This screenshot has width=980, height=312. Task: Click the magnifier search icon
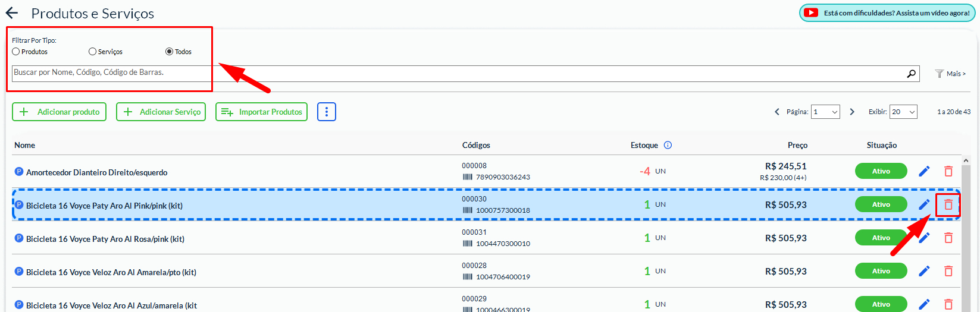pos(911,74)
